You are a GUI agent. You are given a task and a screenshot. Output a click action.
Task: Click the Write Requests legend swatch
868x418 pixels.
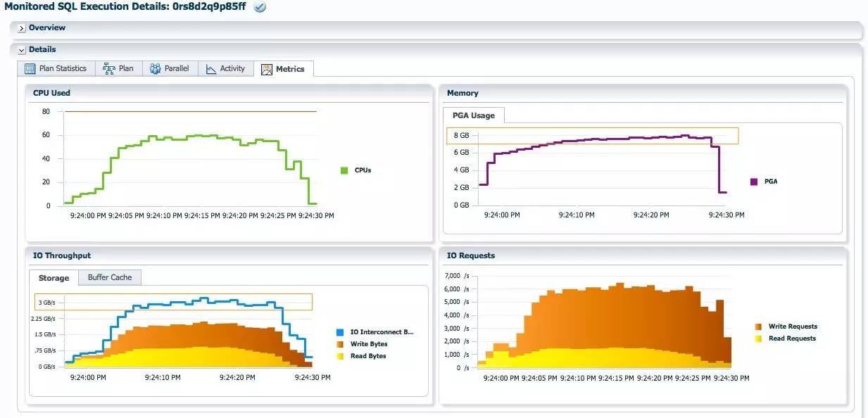click(x=758, y=327)
